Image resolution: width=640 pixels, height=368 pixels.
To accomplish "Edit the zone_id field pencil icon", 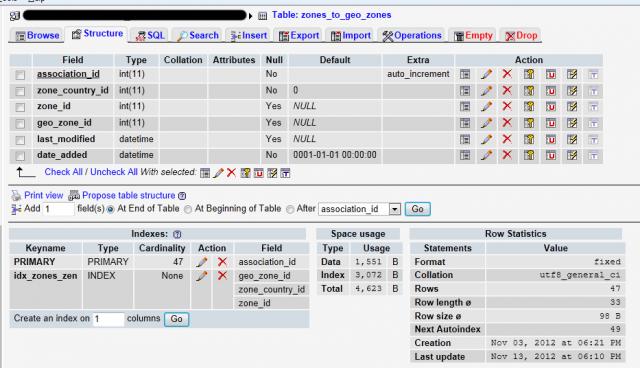I will [x=486, y=106].
